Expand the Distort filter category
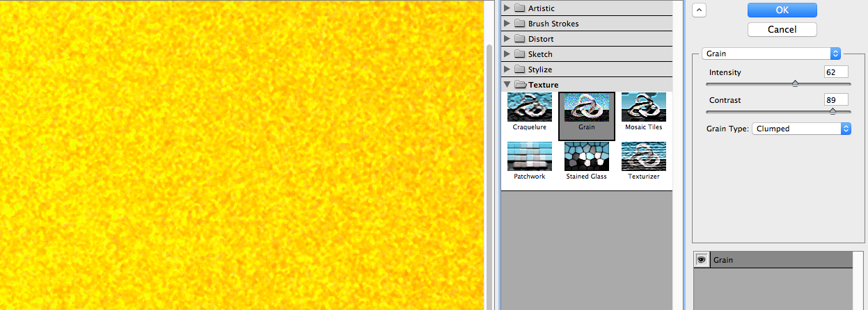This screenshot has height=310, width=868. pos(507,39)
